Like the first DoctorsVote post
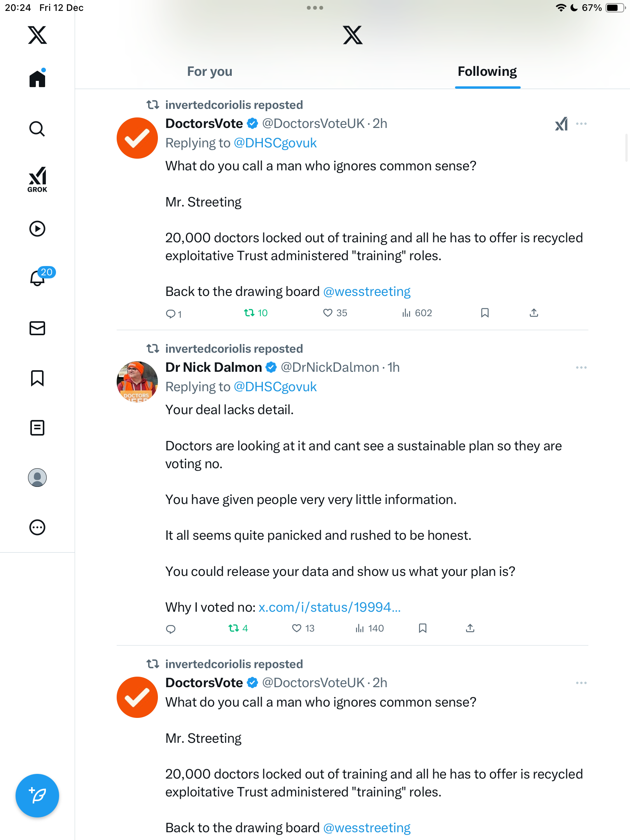Viewport: 630px width, 840px height. (328, 313)
